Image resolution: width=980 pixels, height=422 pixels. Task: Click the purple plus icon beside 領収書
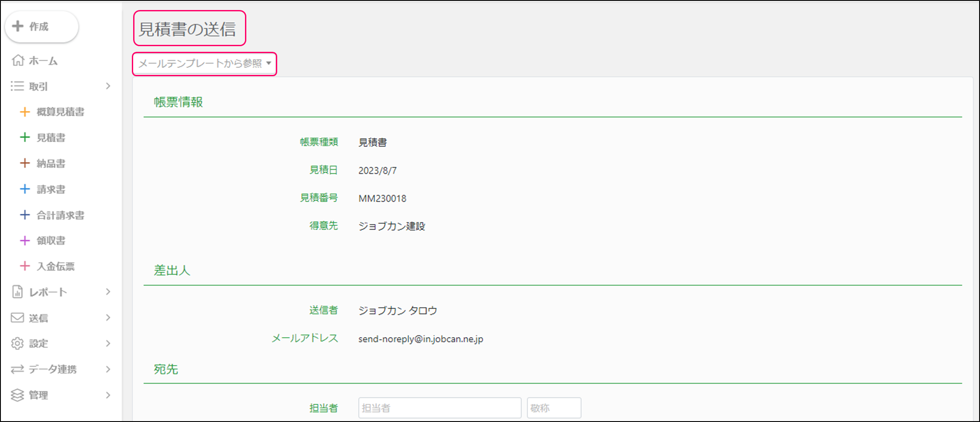(25, 240)
